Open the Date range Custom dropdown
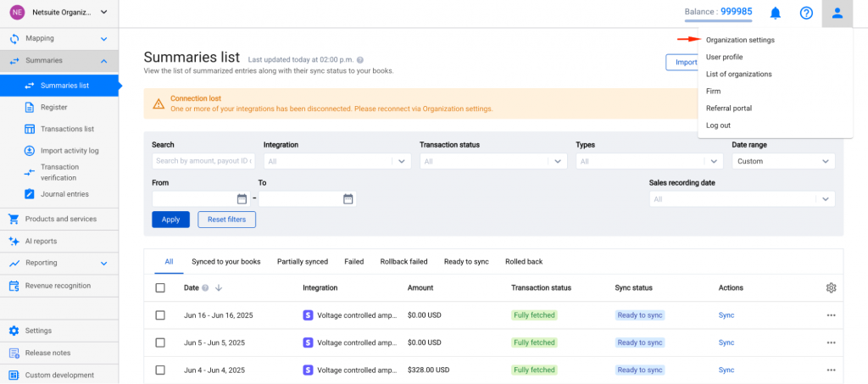The height and width of the screenshot is (384, 868). pyautogui.click(x=783, y=161)
